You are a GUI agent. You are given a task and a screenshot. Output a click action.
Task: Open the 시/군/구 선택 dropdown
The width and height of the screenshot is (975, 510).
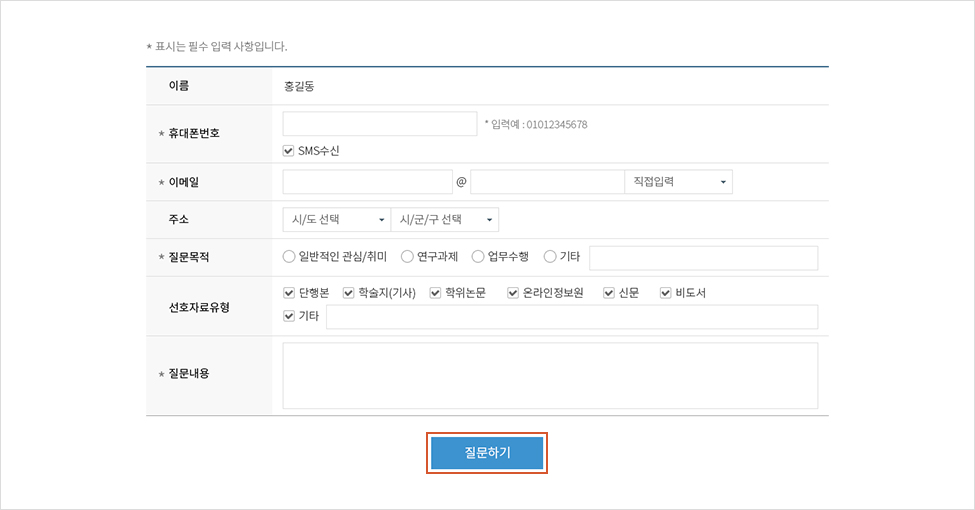[445, 220]
